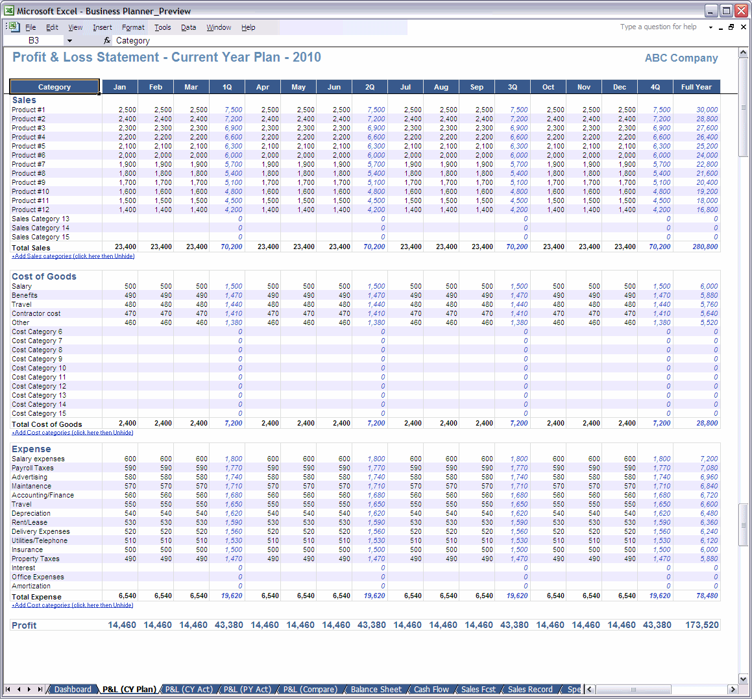Select the Profit row label
The height and width of the screenshot is (700, 752).
coord(24,625)
